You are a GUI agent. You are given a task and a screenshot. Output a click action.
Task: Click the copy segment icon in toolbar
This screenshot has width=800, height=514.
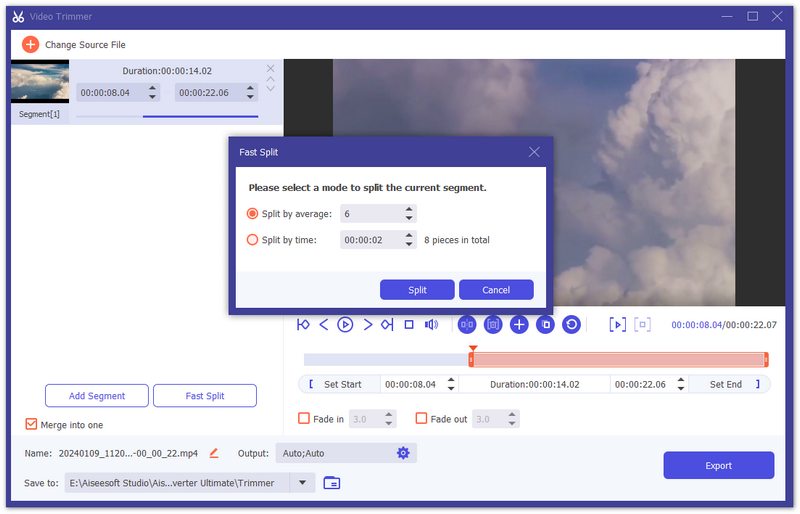[x=545, y=324]
